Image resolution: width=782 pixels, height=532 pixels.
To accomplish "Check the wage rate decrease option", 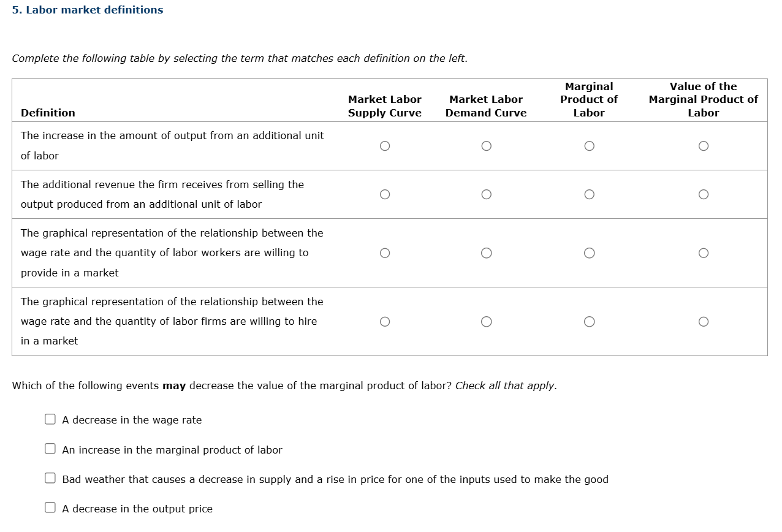I will click(x=50, y=419).
